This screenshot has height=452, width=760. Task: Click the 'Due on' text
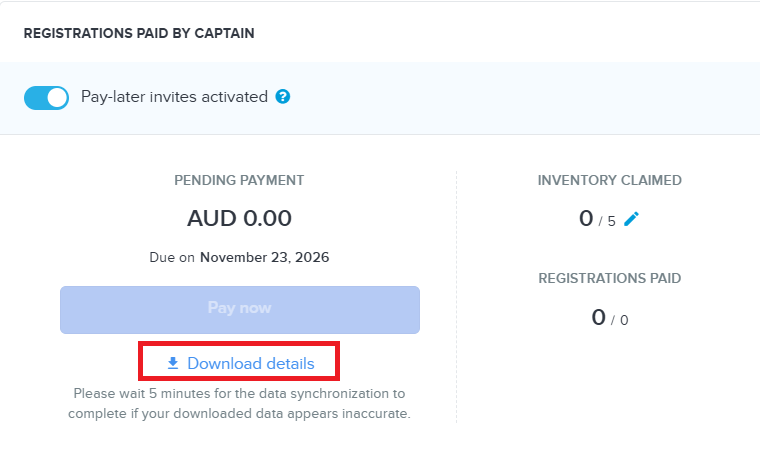tap(172, 257)
